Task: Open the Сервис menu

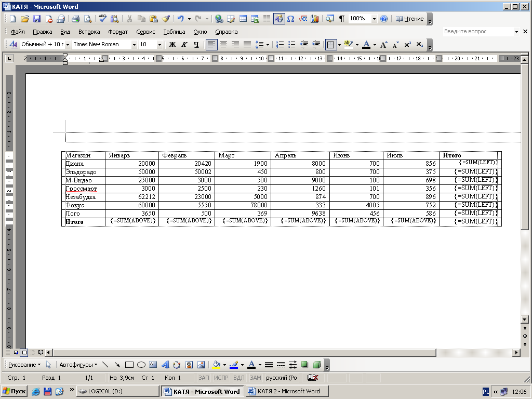Action: point(145,32)
